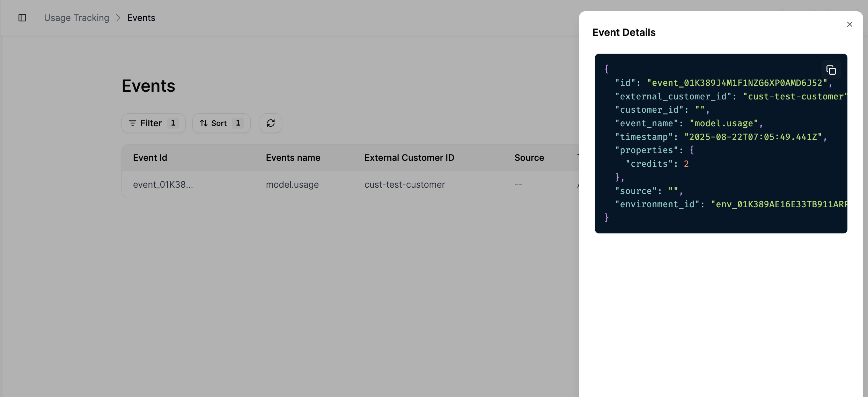
Task: Click the timestamp value 2025-08-22T07:05:49.441Z
Action: pyautogui.click(x=753, y=137)
